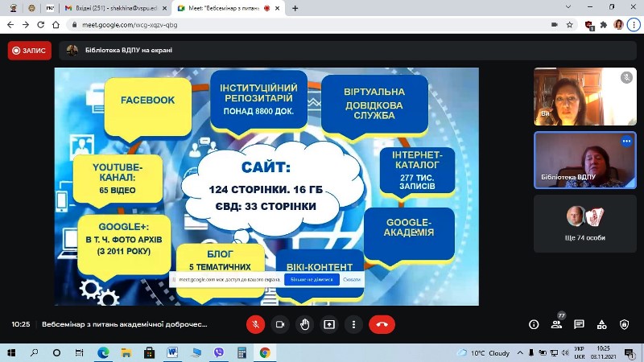
Task: Open the '10°C Cloudy' weather widget
Action: [484, 353]
